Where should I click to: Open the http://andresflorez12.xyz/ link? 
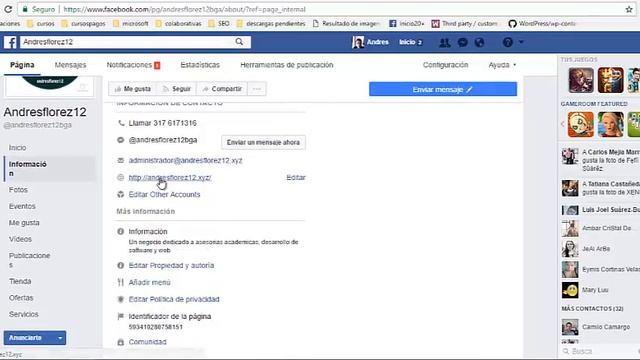170,178
